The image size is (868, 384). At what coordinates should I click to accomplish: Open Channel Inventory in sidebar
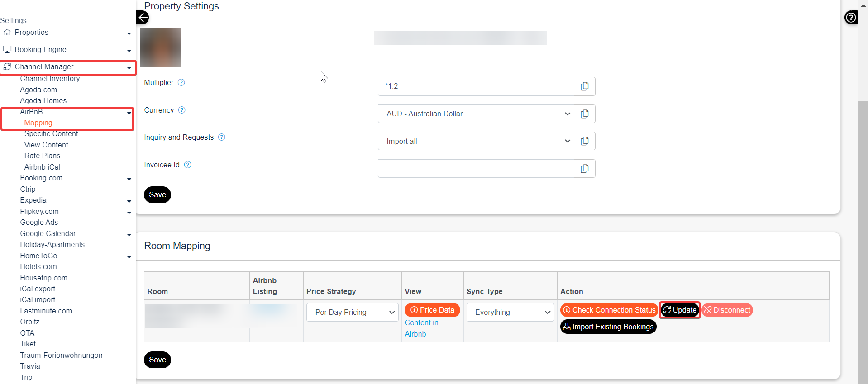[50, 79]
